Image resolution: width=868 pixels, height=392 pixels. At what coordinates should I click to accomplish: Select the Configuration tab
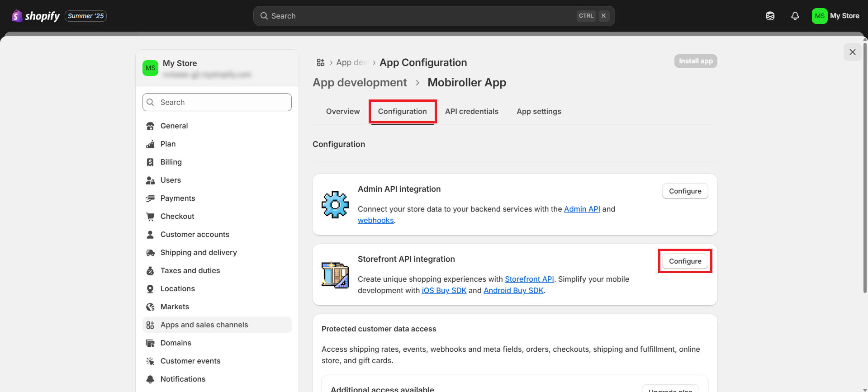tap(403, 111)
